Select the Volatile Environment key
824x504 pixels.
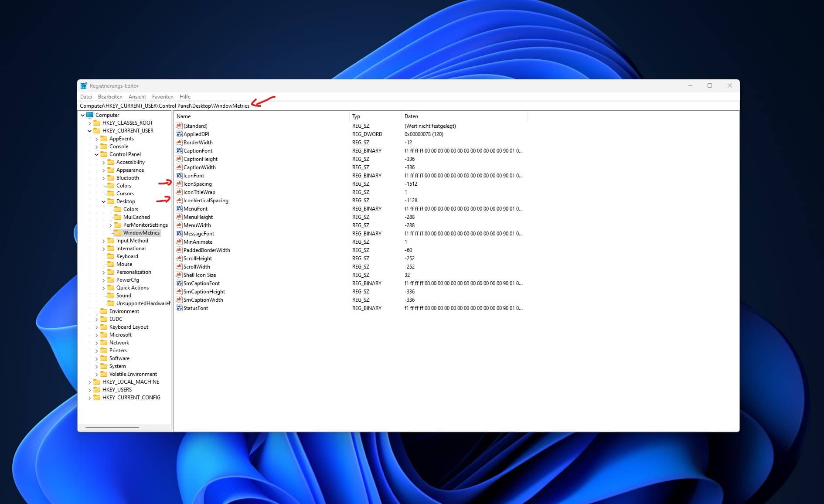[133, 374]
